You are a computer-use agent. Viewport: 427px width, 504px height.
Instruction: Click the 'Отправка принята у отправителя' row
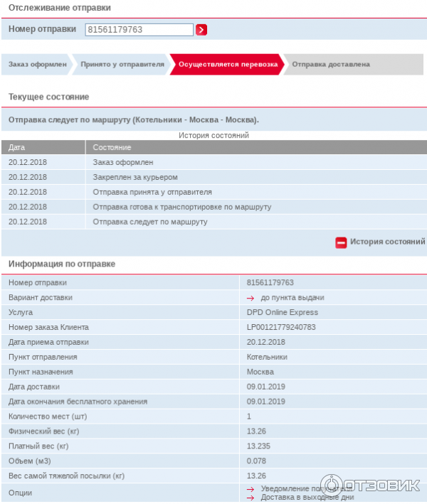(152, 192)
